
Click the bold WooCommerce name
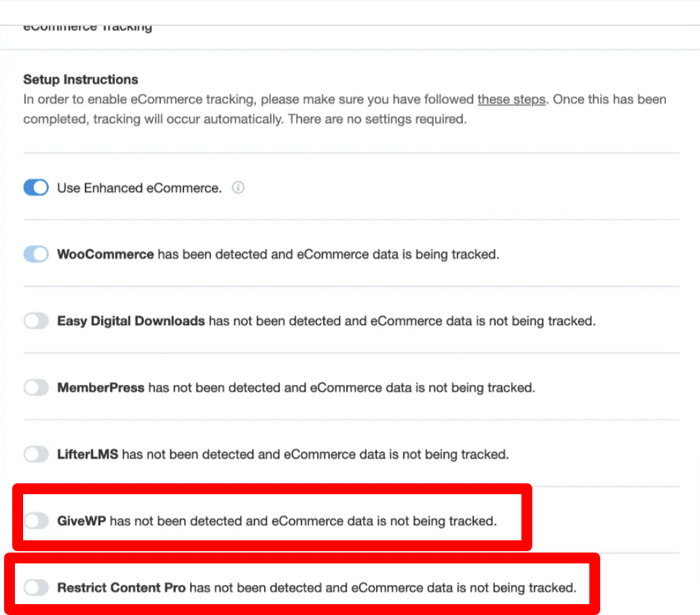coord(105,255)
